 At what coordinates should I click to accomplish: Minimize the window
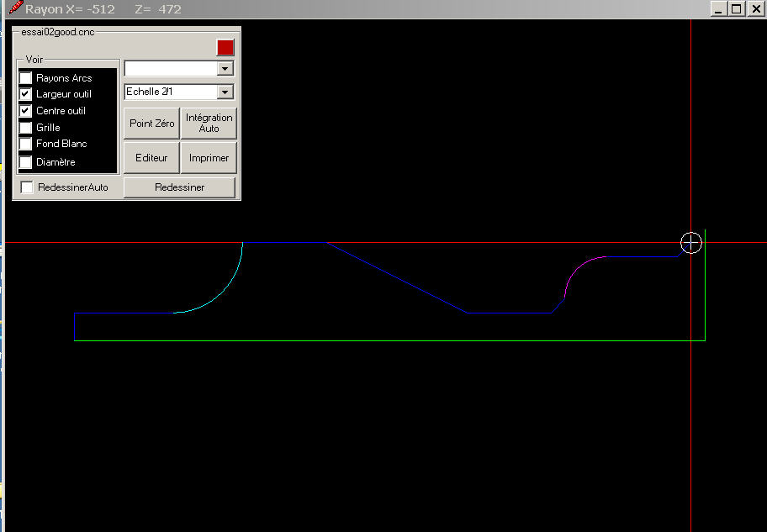[x=718, y=8]
